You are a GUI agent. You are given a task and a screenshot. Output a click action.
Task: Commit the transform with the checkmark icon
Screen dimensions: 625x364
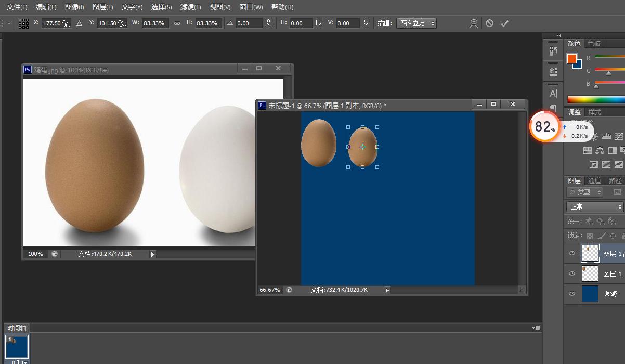[504, 23]
